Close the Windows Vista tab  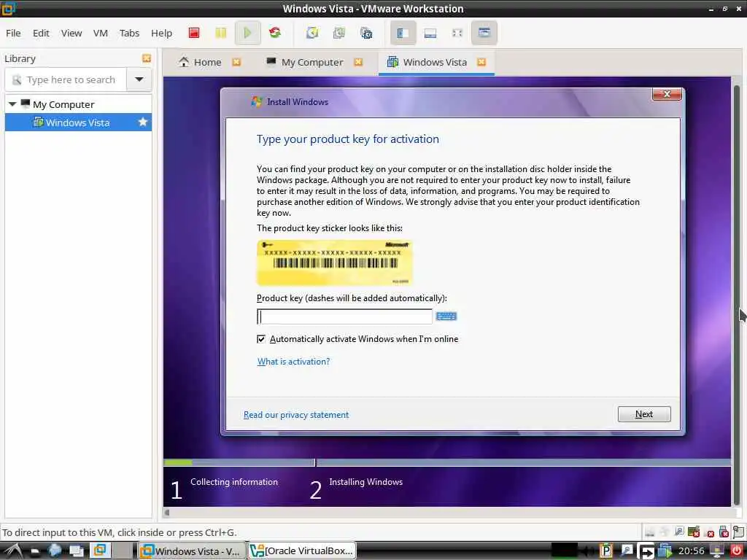tap(481, 62)
